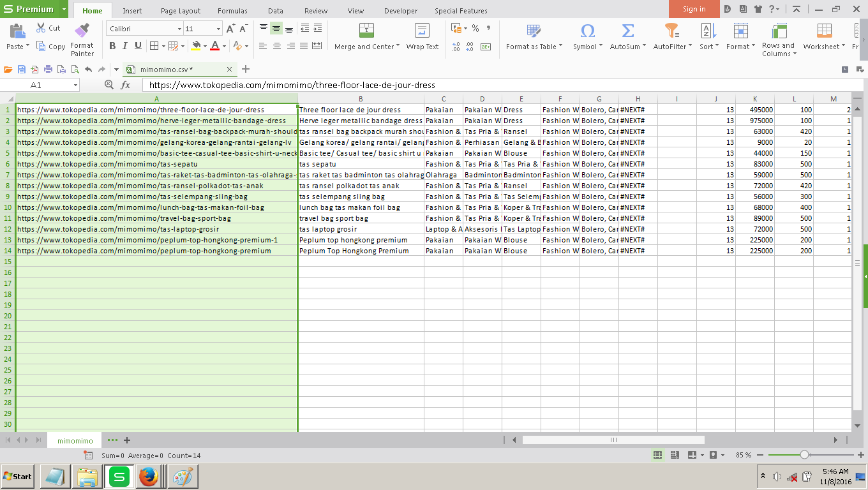Add a new sheet with the plus button

(127, 440)
